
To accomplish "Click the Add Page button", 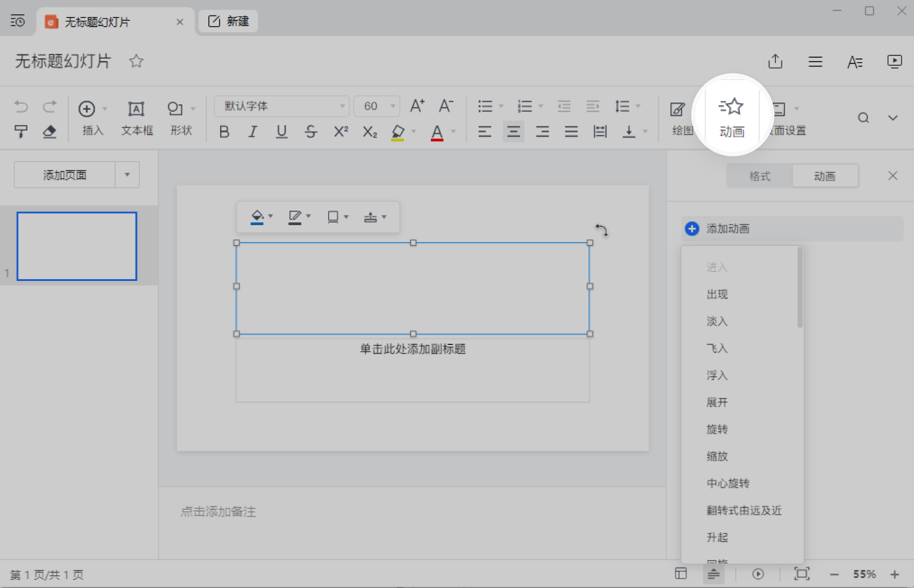I will tap(65, 175).
